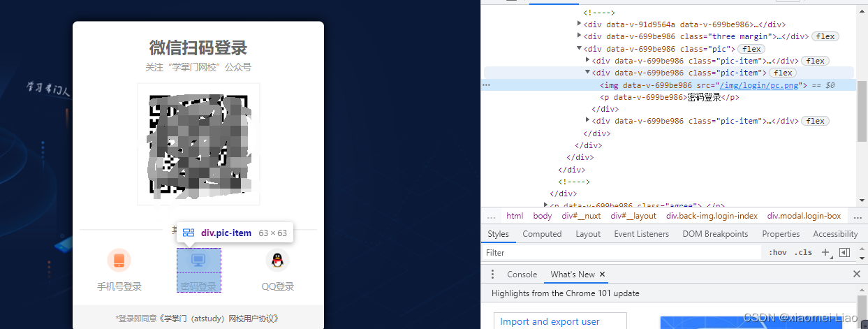Toggle the .cls element classes panel
Viewport: 868px width, 329px height.
804,253
